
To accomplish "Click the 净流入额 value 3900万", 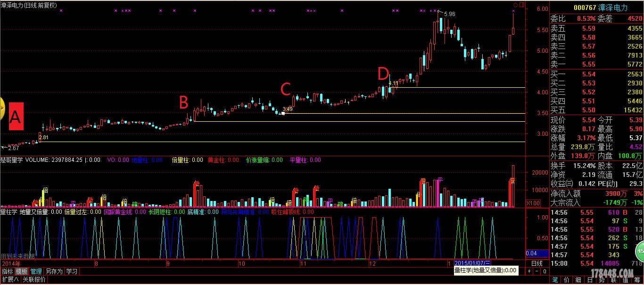I will (616, 193).
